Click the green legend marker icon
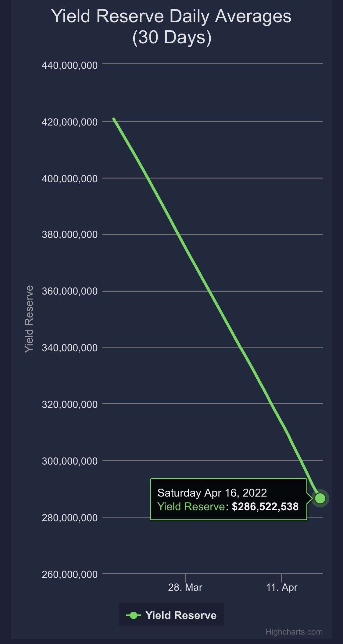 tap(133, 615)
